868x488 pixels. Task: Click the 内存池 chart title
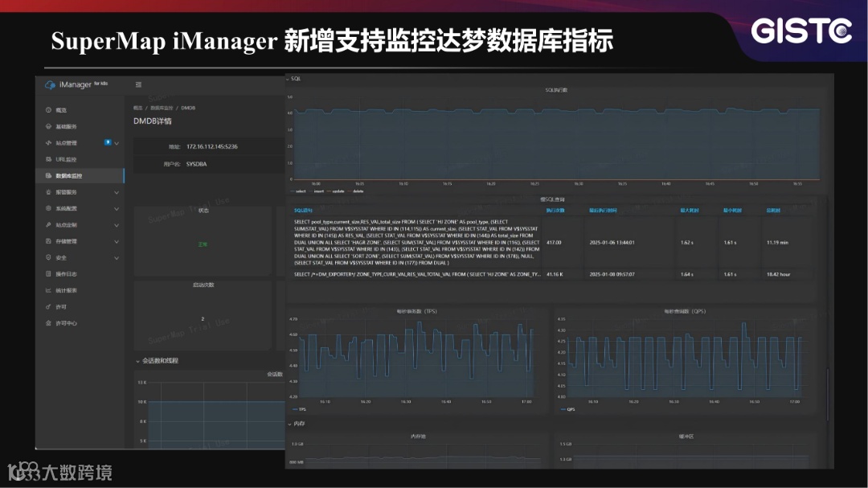[418, 437]
